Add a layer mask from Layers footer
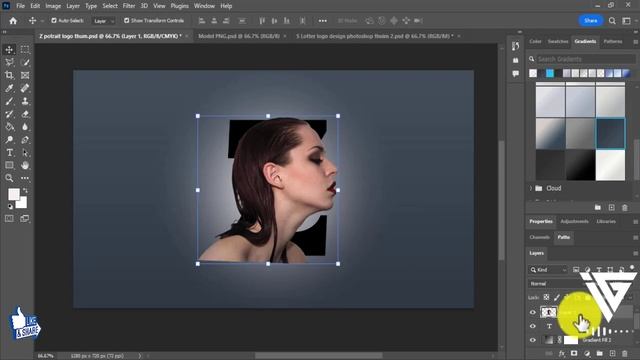 coord(574,353)
